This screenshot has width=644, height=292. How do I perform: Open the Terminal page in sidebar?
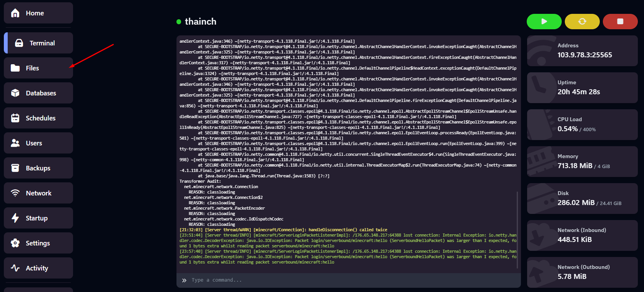click(42, 43)
